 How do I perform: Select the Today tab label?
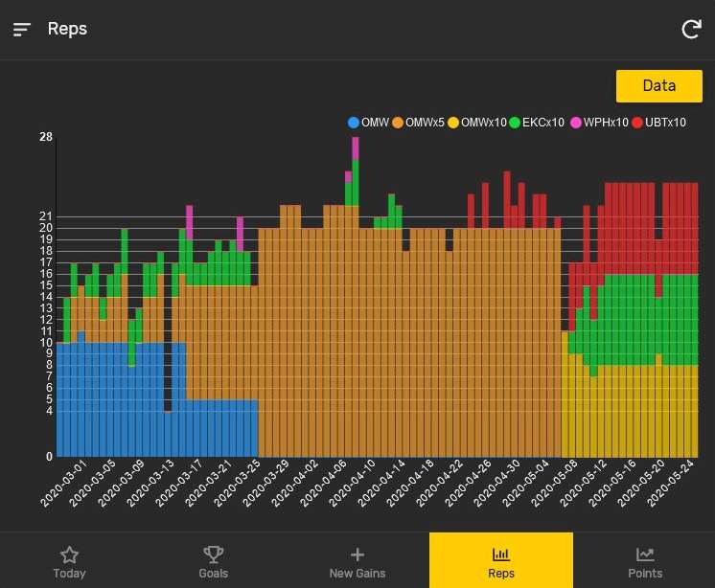coord(69,574)
